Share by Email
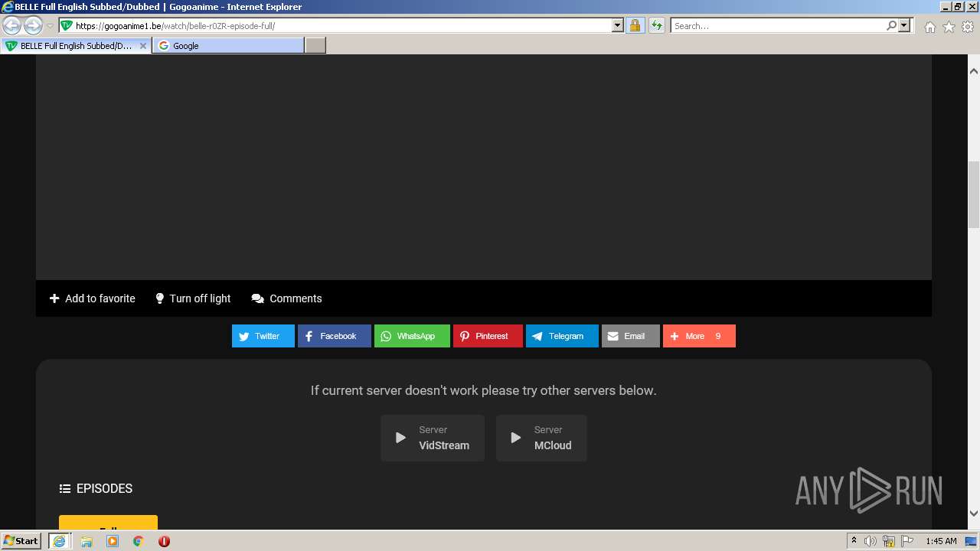Viewport: 980px width, 551px height. click(x=631, y=336)
